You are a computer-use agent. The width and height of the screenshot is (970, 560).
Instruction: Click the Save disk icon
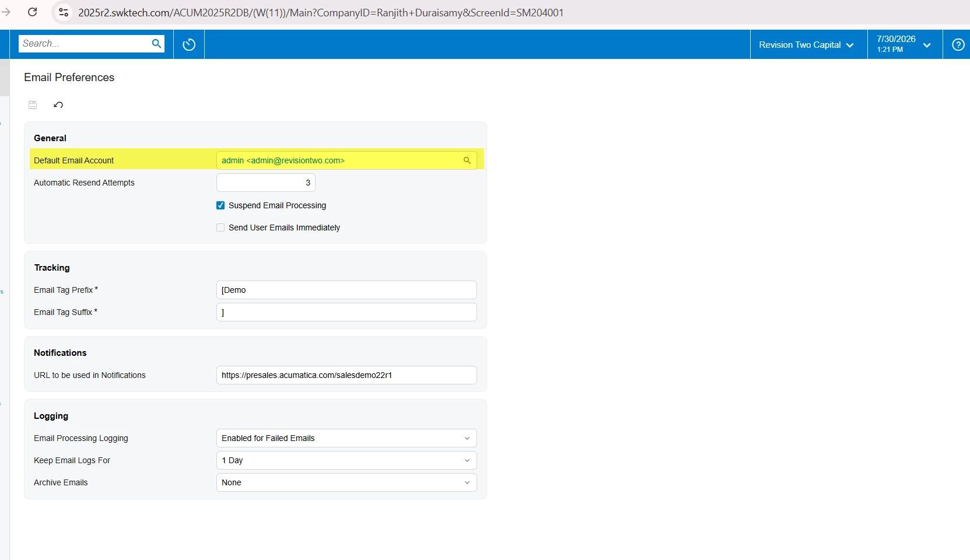(x=33, y=105)
